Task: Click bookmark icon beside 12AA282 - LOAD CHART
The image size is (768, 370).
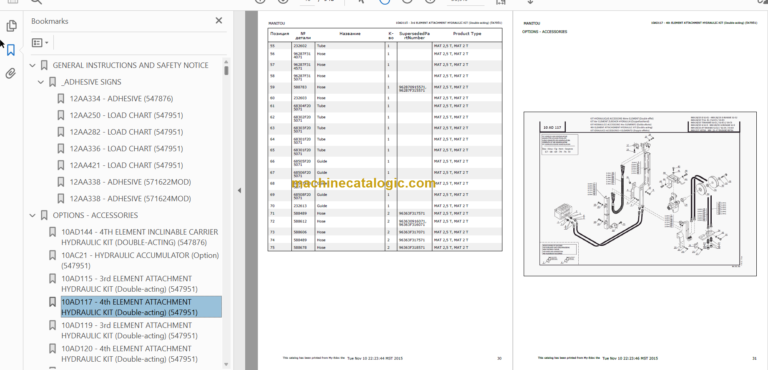Action: 61,132
